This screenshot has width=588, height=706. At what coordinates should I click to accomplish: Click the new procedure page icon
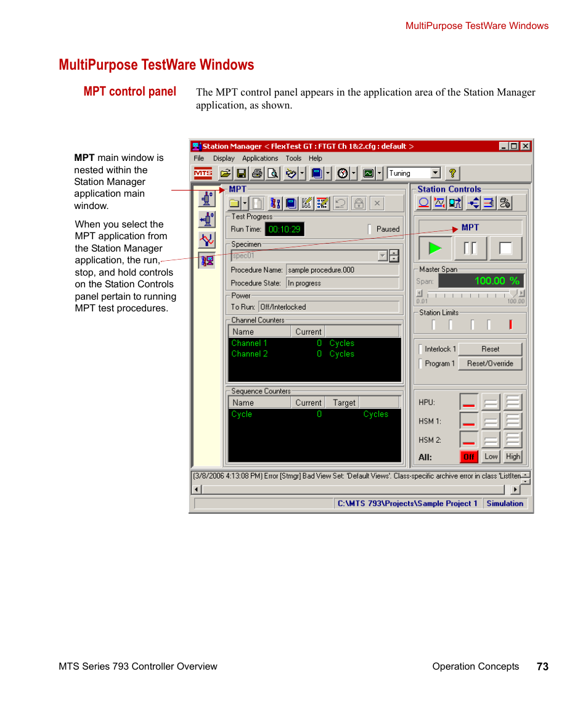pos(257,203)
